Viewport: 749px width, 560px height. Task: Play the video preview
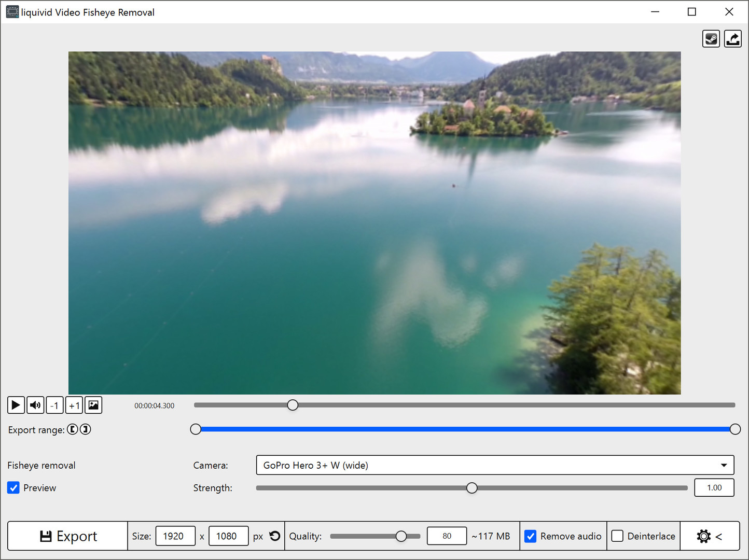point(16,405)
